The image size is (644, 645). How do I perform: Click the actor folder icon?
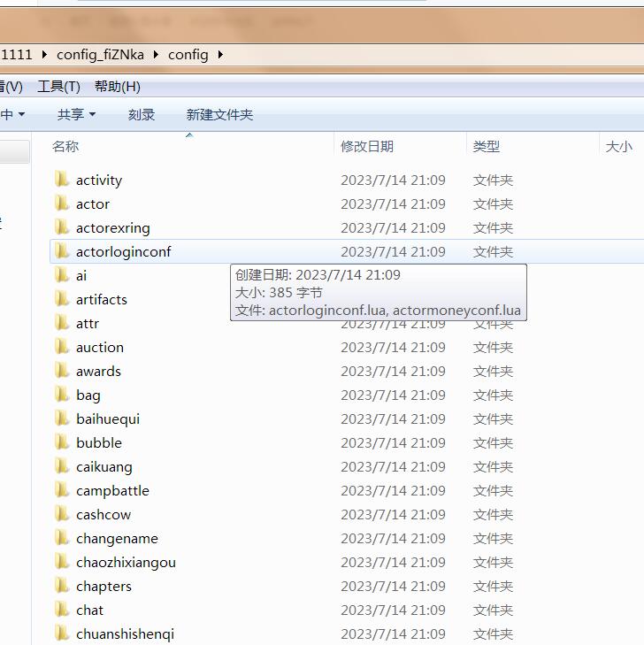click(x=62, y=203)
